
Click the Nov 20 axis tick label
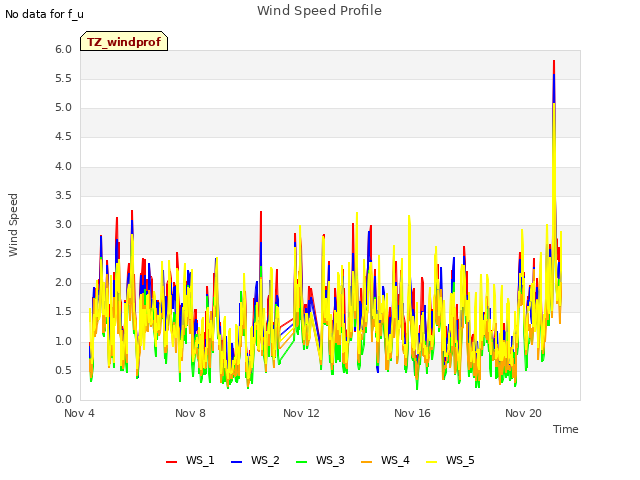[x=523, y=413]
